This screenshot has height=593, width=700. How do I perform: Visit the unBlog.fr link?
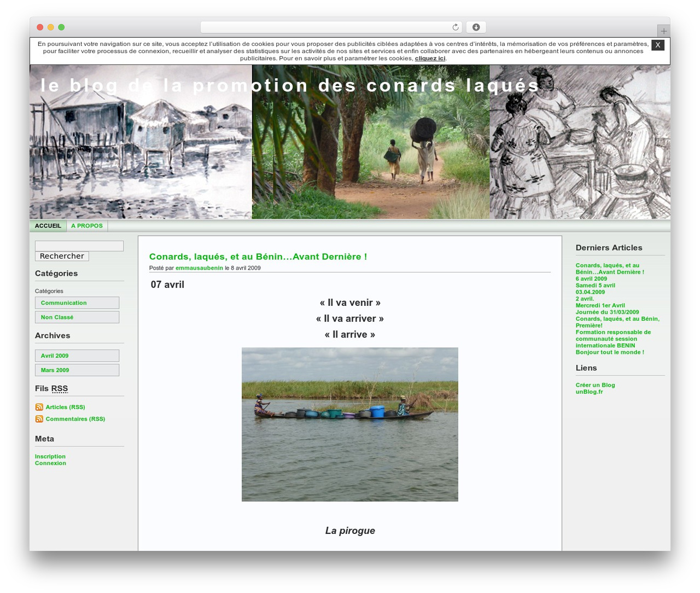(590, 392)
